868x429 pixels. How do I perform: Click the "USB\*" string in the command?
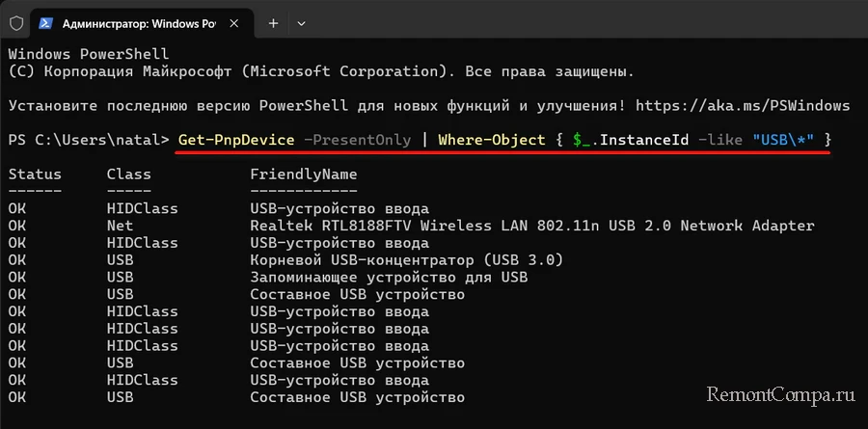[783, 140]
